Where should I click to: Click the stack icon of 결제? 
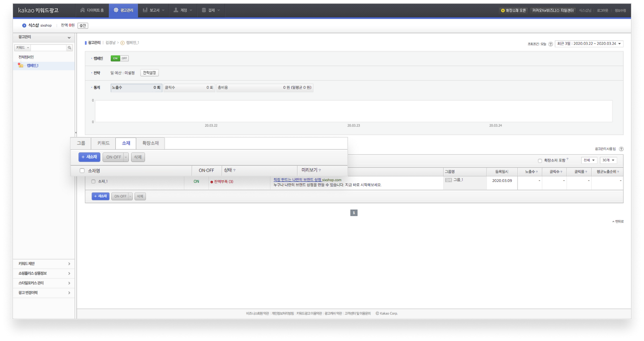[204, 10]
